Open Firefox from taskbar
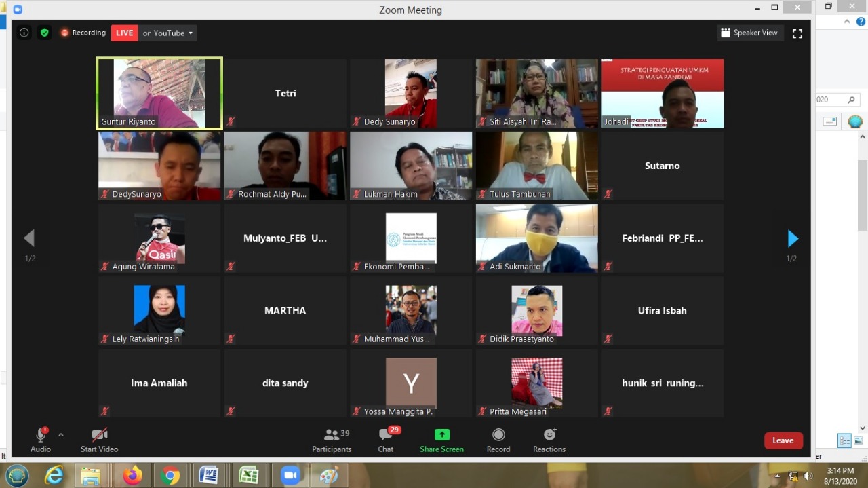Viewport: 868px width, 488px height. tap(132, 476)
